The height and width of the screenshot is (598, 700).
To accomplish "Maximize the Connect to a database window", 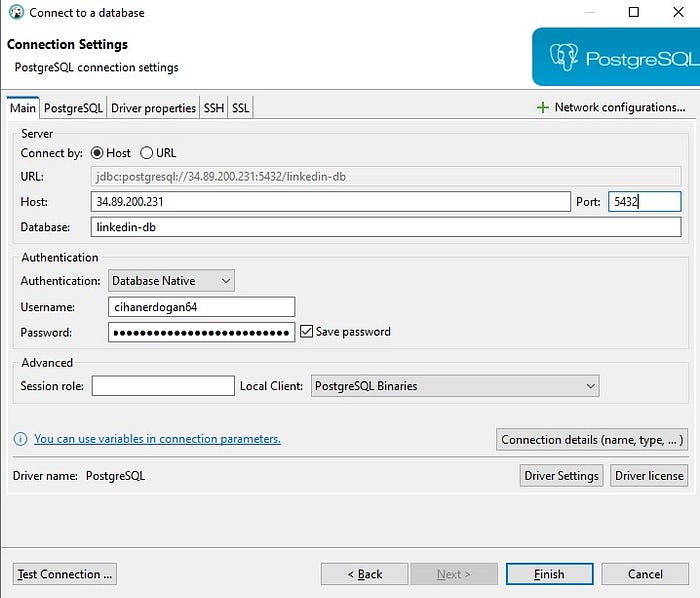I will (x=633, y=12).
